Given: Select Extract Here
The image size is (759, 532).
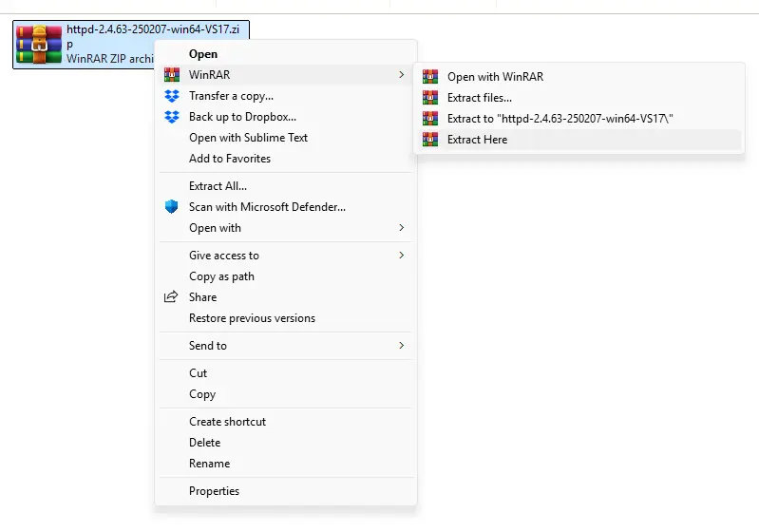Looking at the screenshot, I should click(x=579, y=140).
